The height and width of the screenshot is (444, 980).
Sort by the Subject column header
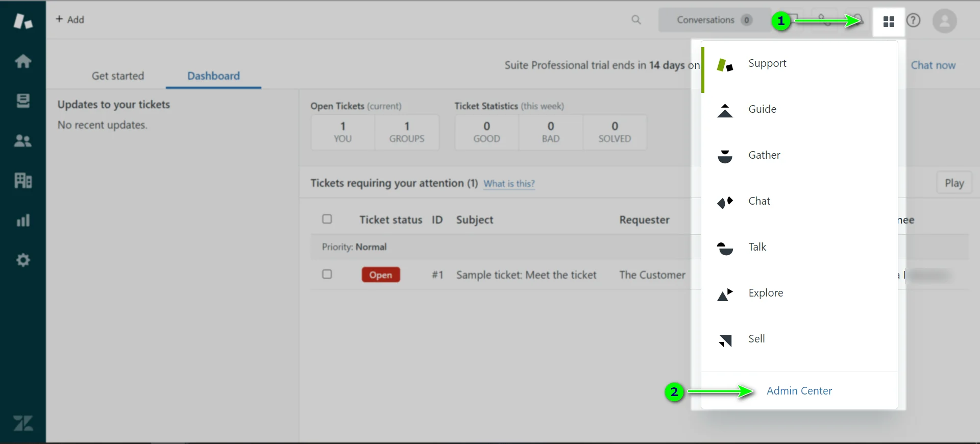(475, 220)
